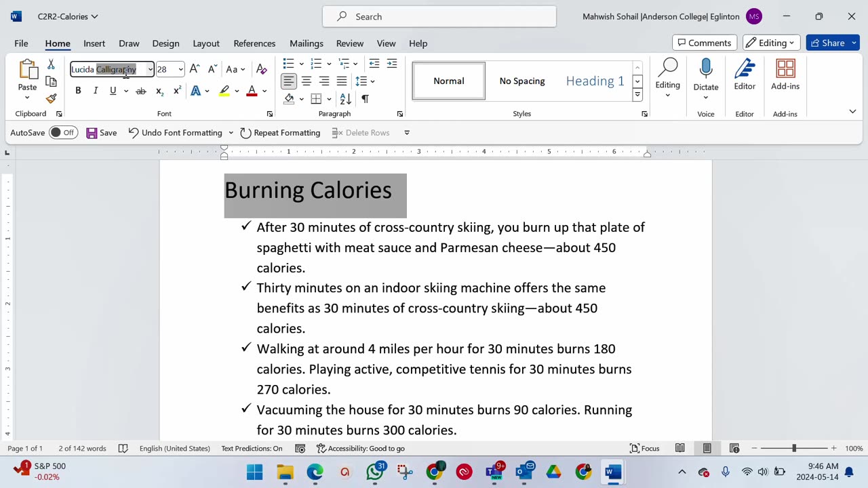This screenshot has height=488, width=868.
Task: Apply the red font color
Action: click(x=252, y=91)
